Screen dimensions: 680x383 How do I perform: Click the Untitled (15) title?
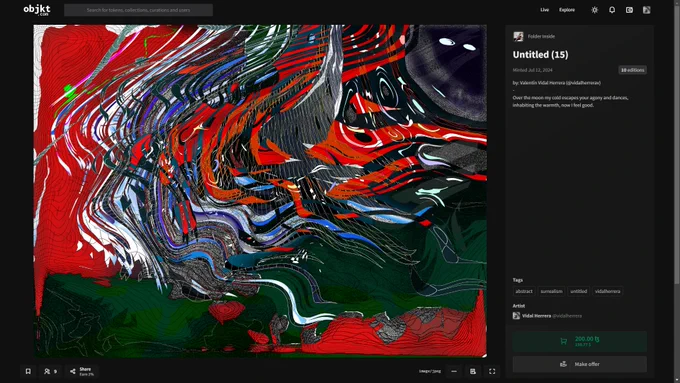pos(540,55)
